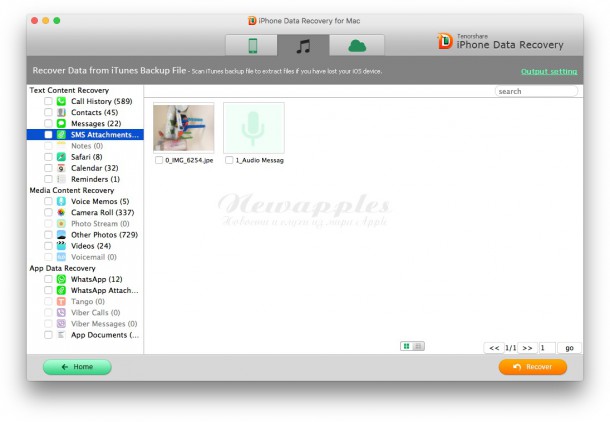Screen dimensions: 610x422
Task: Click the App Documents icon
Action: click(61, 335)
